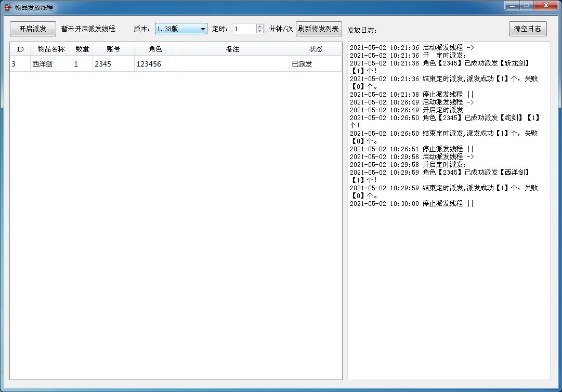Click the 清空日志 button
Screen dimensions: 562x392
528,29
